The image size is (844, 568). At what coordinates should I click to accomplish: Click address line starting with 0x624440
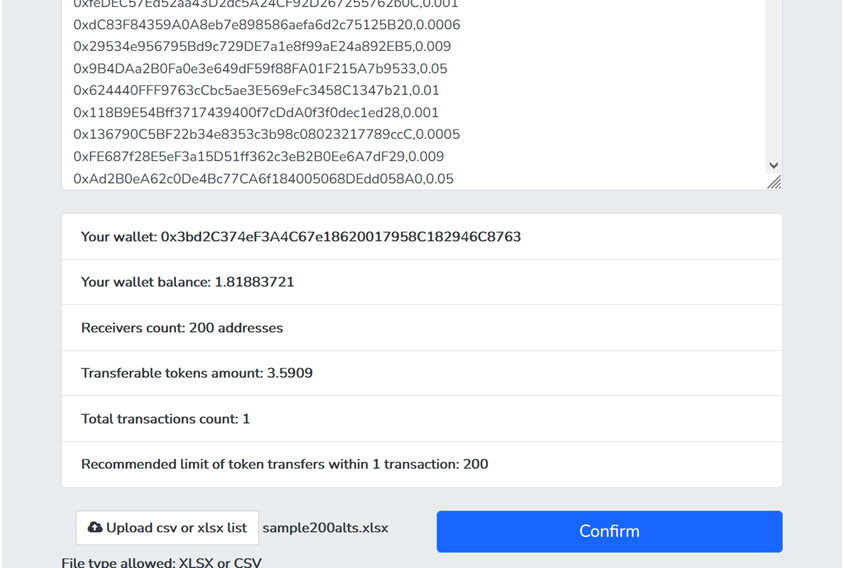[256, 90]
